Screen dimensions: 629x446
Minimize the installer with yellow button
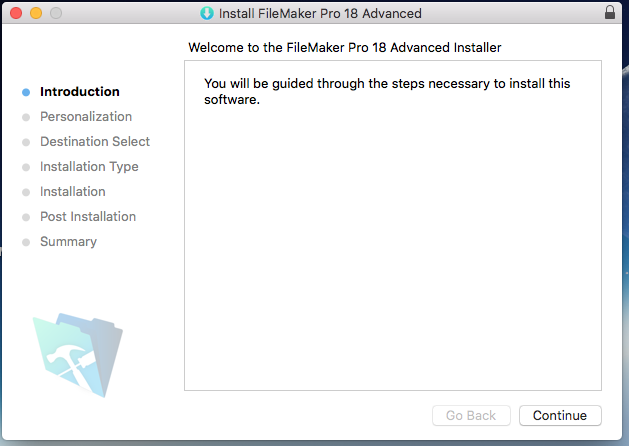pyautogui.click(x=36, y=13)
